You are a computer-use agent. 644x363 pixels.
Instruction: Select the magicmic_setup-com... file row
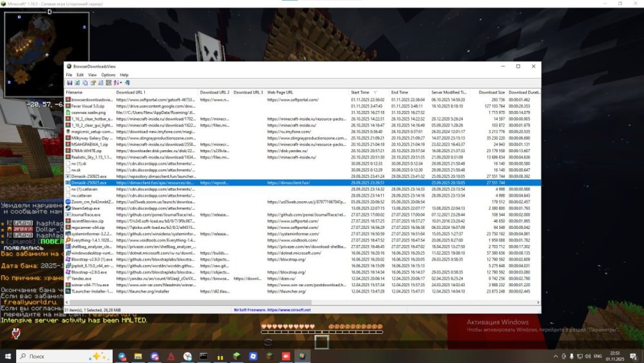tap(303, 132)
